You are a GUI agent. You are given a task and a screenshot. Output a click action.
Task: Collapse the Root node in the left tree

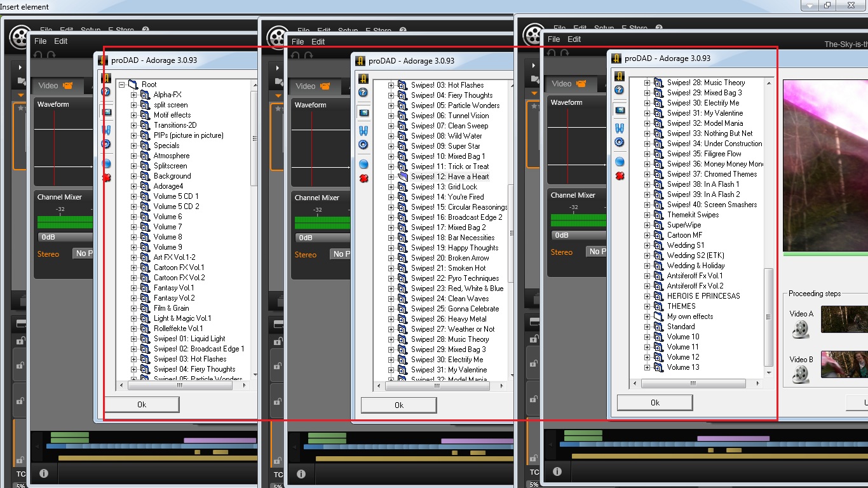pos(121,85)
